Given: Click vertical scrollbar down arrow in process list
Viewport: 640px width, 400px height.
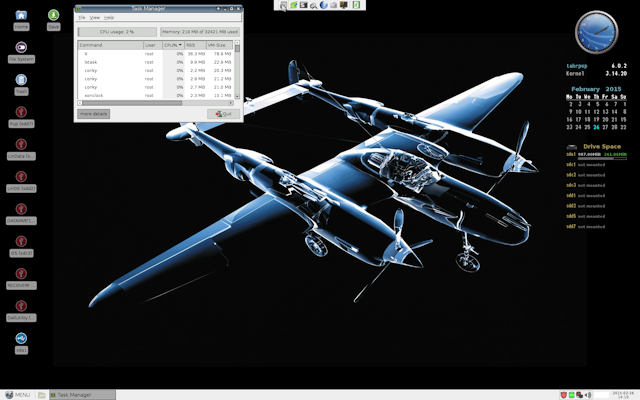Looking at the screenshot, I should click(x=237, y=97).
